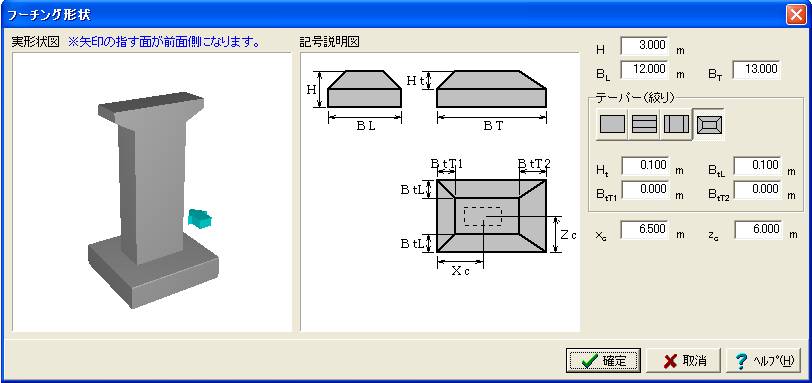
Task: Click the Ht taper height field
Action: pyautogui.click(x=645, y=166)
